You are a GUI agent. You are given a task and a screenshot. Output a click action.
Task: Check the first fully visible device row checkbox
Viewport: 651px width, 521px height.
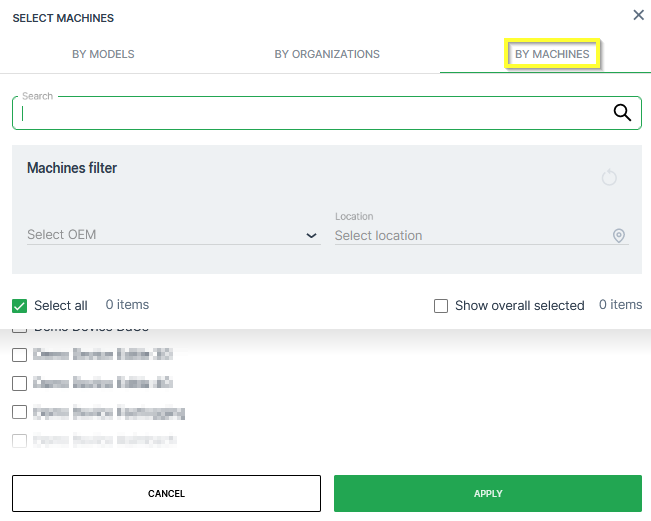(19, 354)
